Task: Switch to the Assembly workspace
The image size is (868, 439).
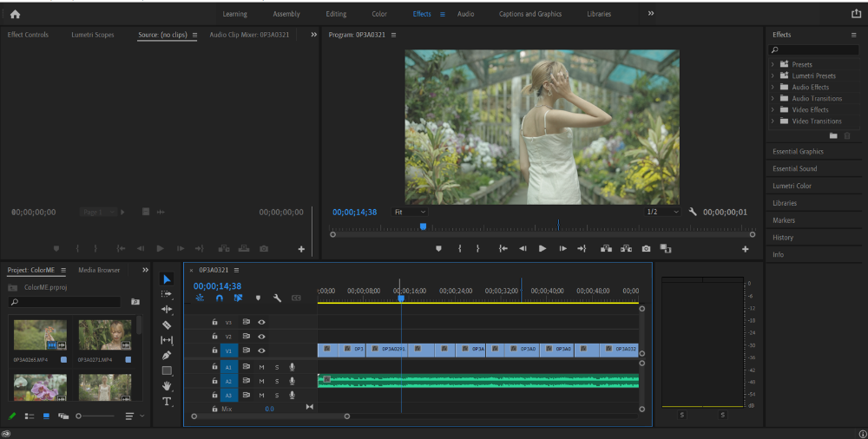Action: coord(286,14)
